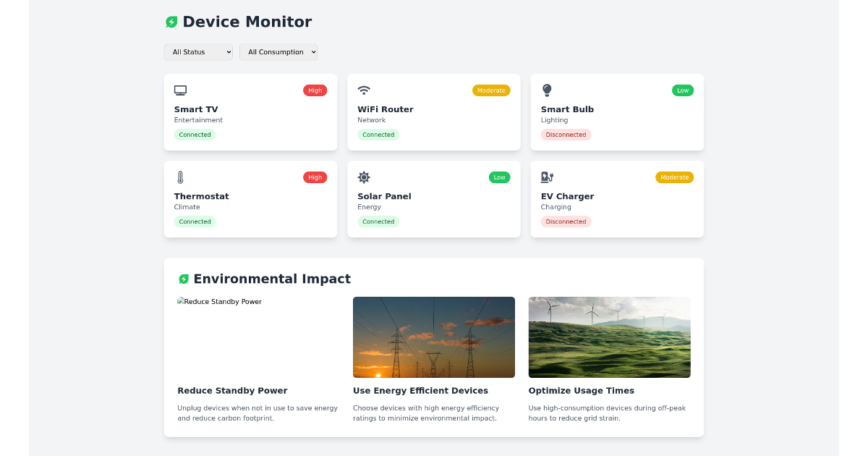Click the EV Charger charging icon
868x456 pixels.
547,177
